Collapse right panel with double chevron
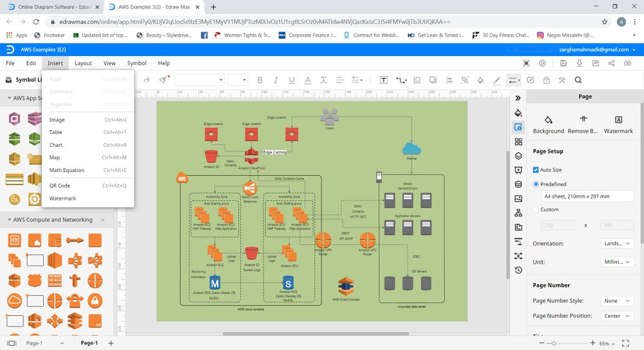 [518, 98]
